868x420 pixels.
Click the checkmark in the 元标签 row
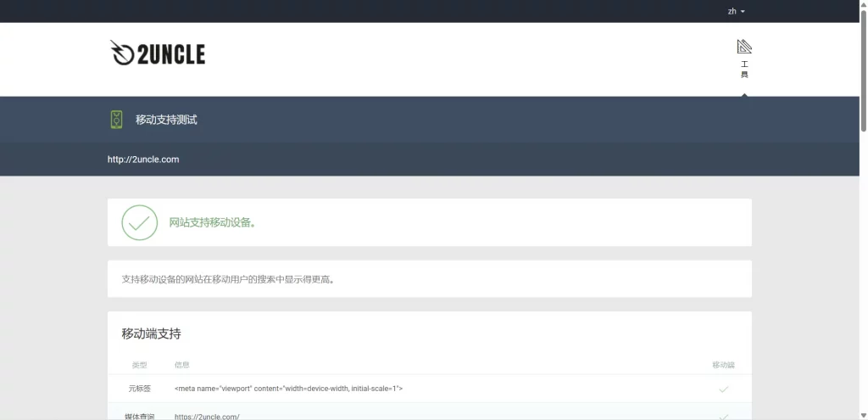723,389
